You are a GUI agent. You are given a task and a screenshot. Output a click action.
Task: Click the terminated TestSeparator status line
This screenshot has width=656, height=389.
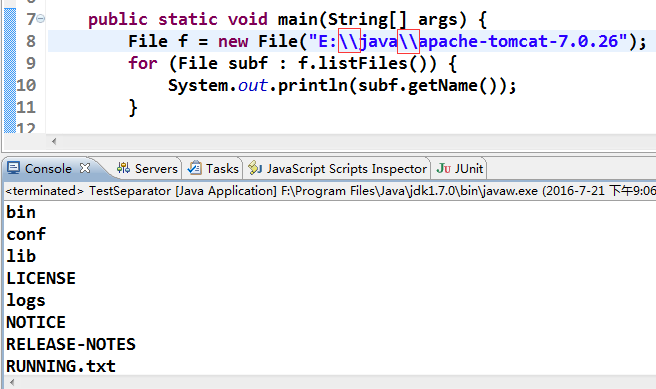(x=330, y=191)
